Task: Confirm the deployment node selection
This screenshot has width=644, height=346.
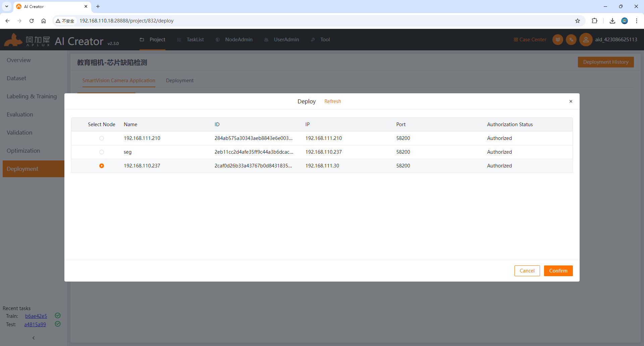Action: 558,271
